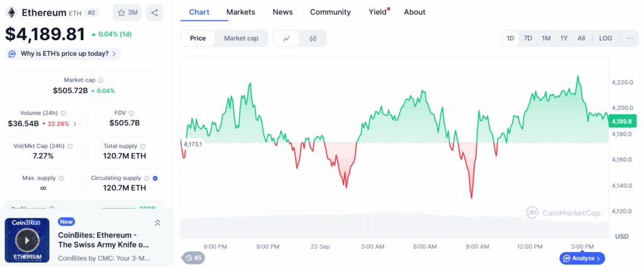Click the green 4,189.8 current price tag
The image size is (644, 267).
coord(624,121)
